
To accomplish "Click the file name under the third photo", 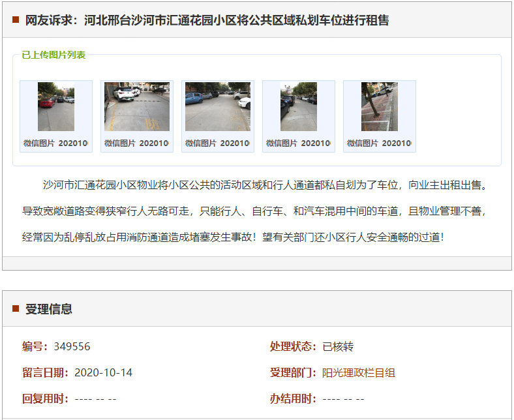I will coord(218,143).
